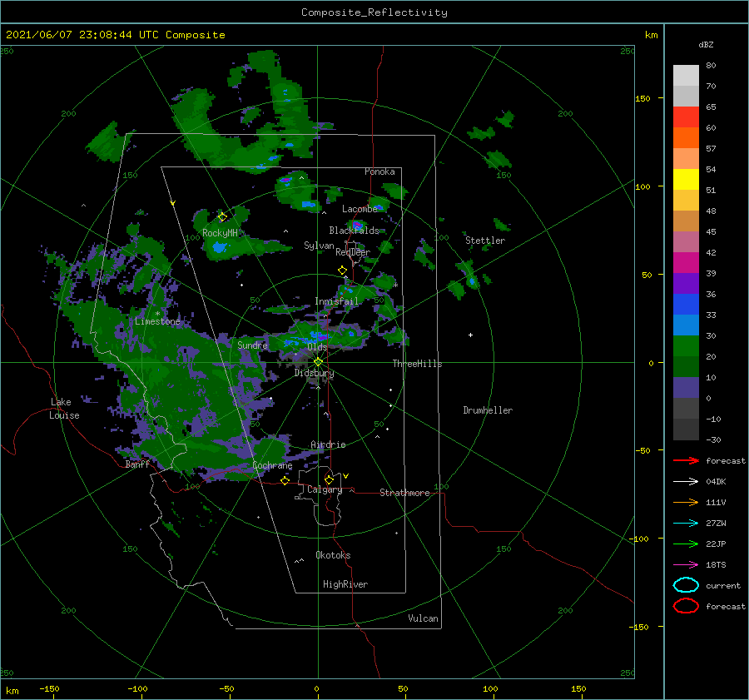Click the Lacombe town label
This screenshot has width=749, height=700.
coord(360,209)
